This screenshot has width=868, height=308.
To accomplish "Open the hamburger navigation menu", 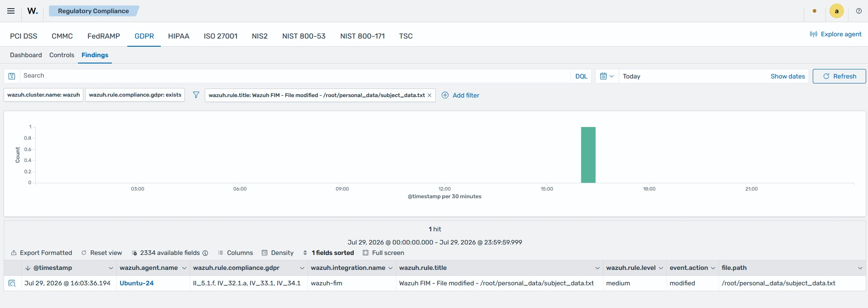I will (x=11, y=11).
